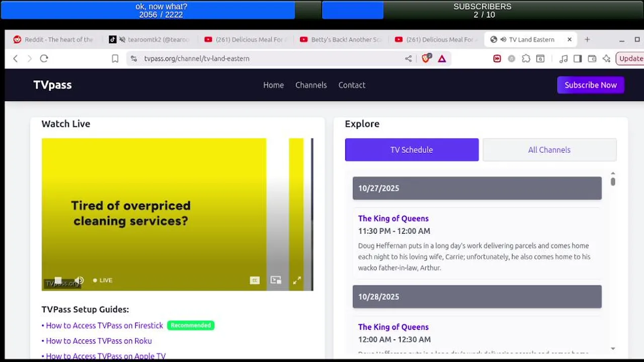This screenshot has height=362, width=644.
Task: Go forward using the browser arrow
Action: (29, 58)
